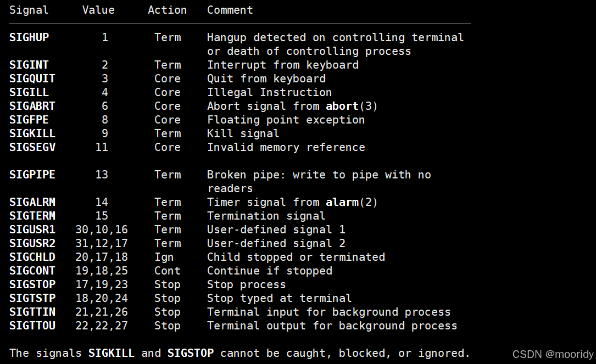Click the CSDN @mooridy watermark
The height and width of the screenshot is (364, 596).
[x=553, y=354]
